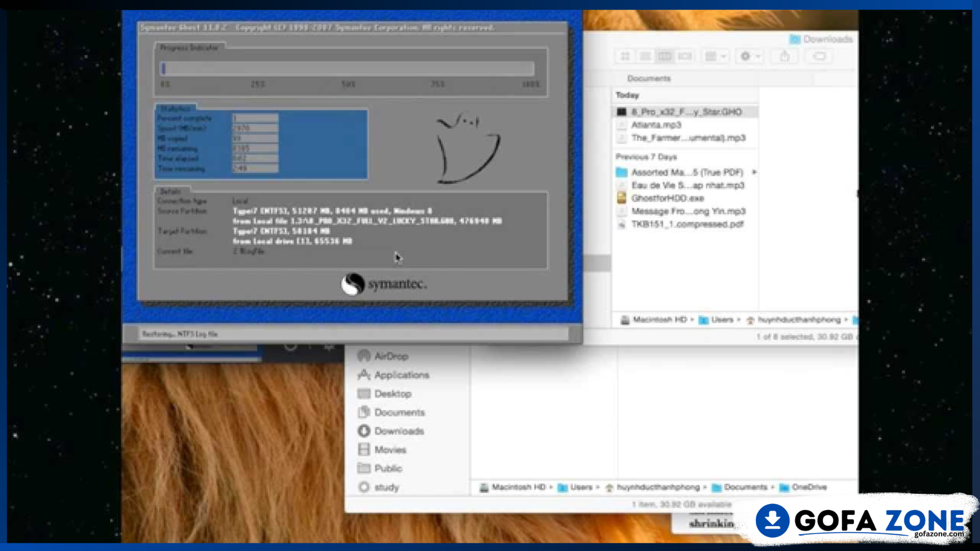The height and width of the screenshot is (551, 980).
Task: Click the Today group header
Action: 627,95
